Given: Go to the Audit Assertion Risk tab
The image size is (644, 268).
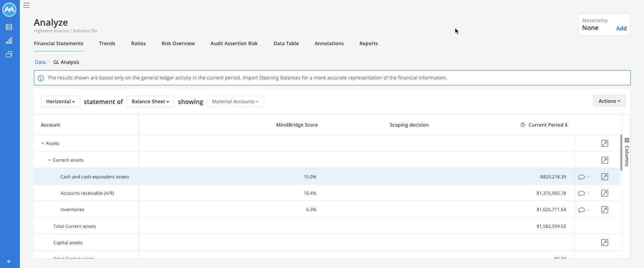Looking at the screenshot, I should click(x=234, y=44).
